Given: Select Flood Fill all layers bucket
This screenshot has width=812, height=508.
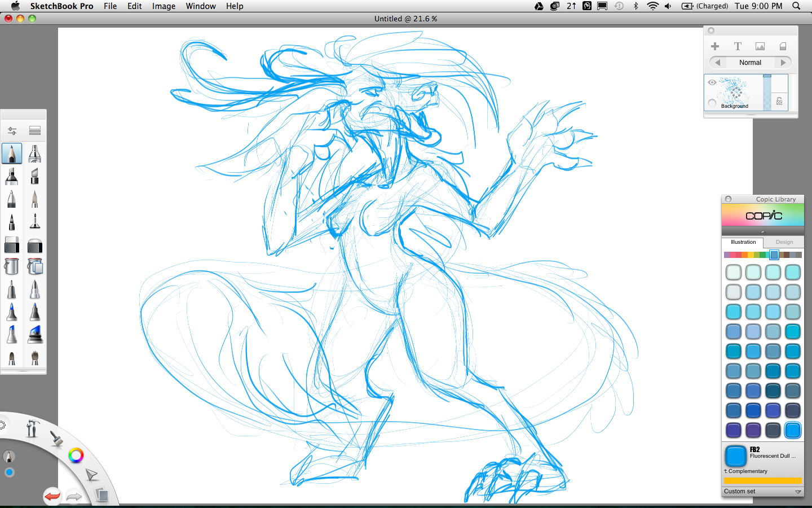Looking at the screenshot, I should pos(35,266).
